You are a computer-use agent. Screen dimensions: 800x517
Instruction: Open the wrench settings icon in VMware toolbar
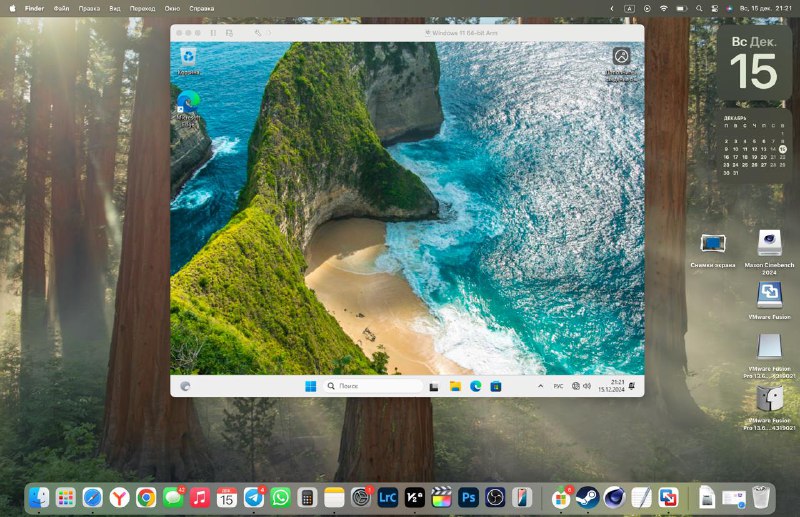click(258, 33)
